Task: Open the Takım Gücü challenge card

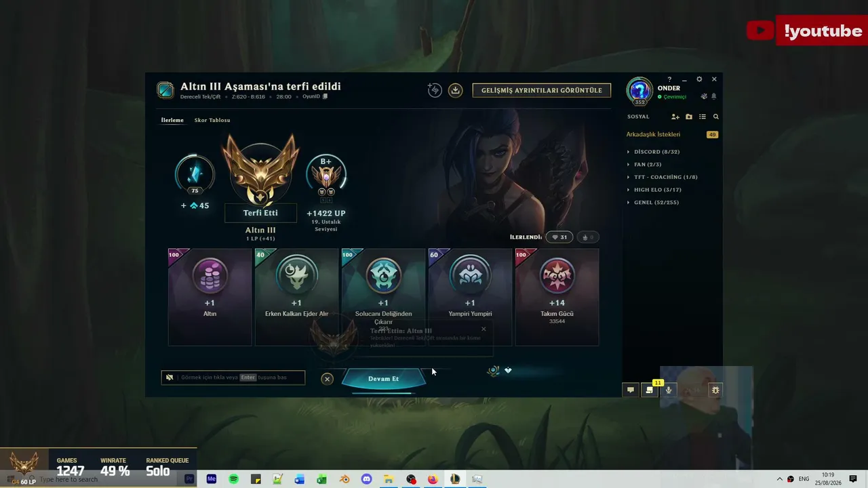Action: coord(557,297)
